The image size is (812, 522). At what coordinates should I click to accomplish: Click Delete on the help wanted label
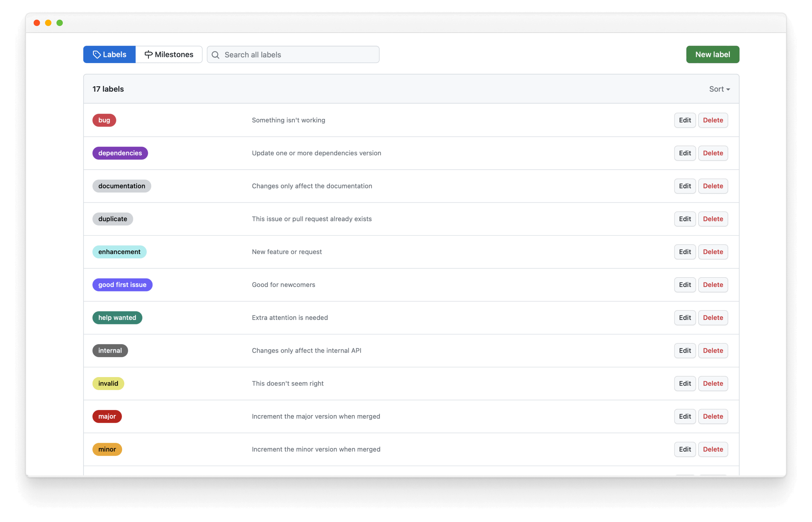tap(713, 317)
